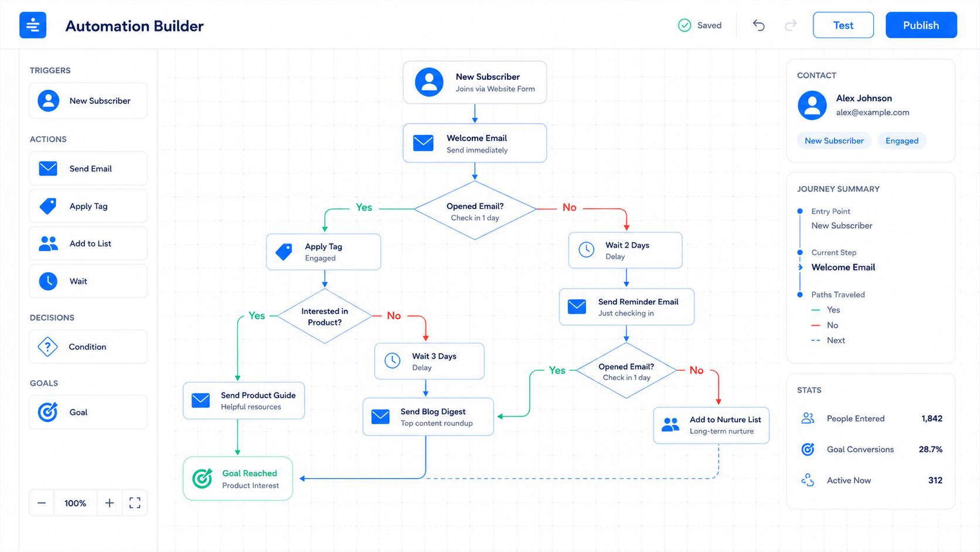This screenshot has height=552, width=980.
Task: Click clock icon in Wait 3 Days node
Action: coord(393,361)
